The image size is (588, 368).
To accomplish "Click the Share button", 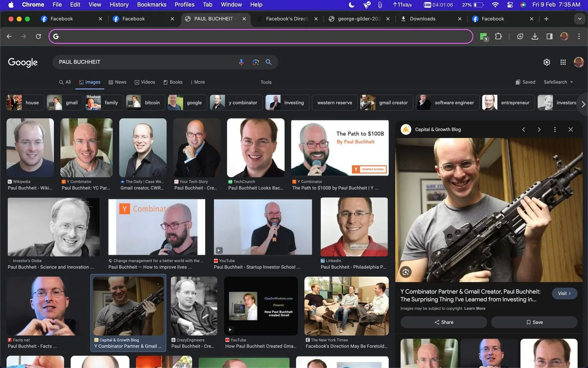I will pyautogui.click(x=444, y=322).
